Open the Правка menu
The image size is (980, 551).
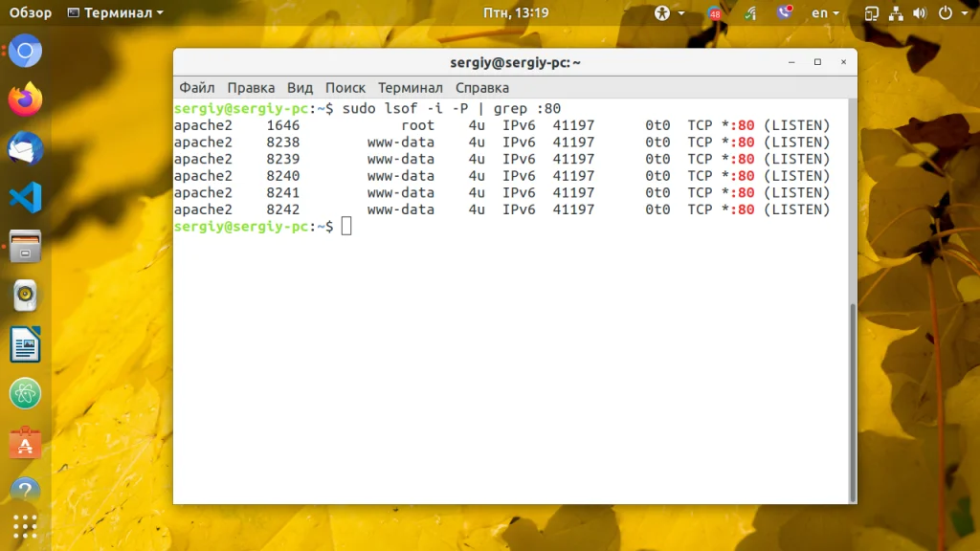pyautogui.click(x=251, y=87)
